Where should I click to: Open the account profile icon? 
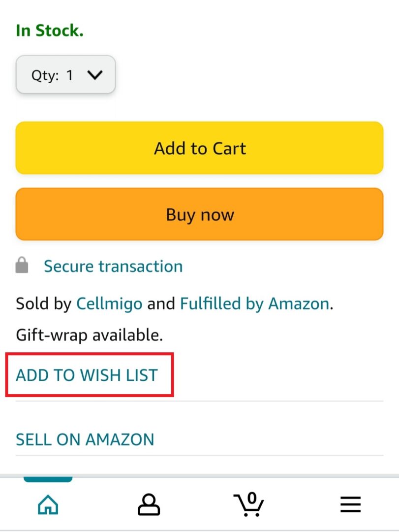149,504
